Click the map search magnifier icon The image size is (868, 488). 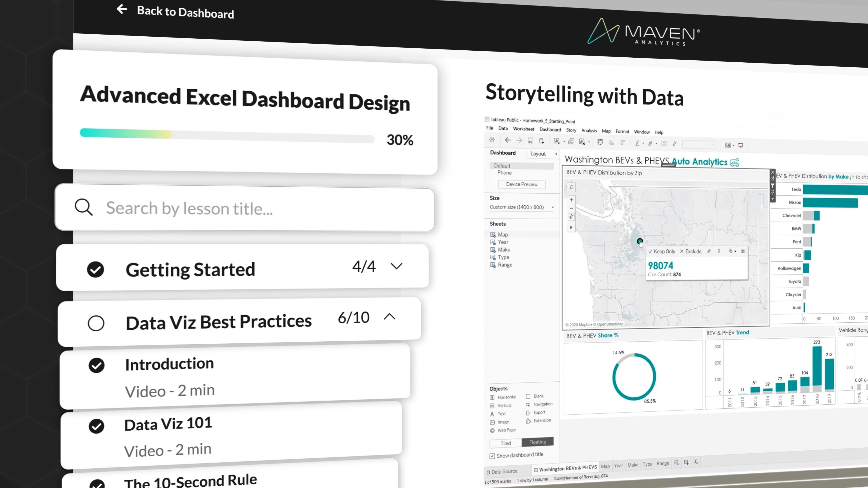(x=571, y=187)
